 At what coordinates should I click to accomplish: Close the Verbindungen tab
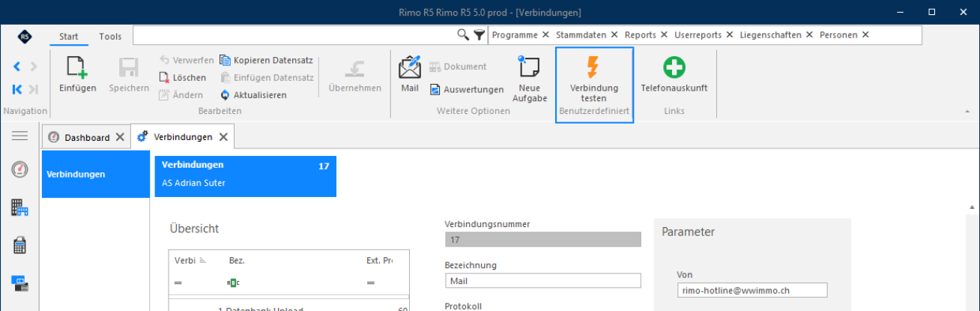click(x=223, y=136)
